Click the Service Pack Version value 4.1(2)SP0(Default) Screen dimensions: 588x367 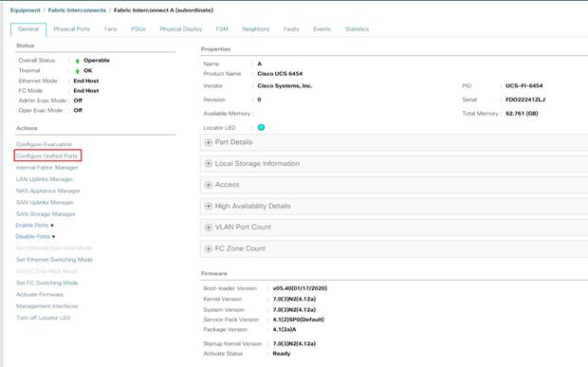tap(299, 320)
